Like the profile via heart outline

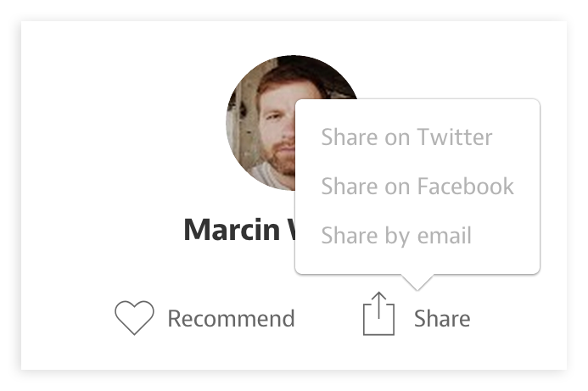(x=134, y=318)
